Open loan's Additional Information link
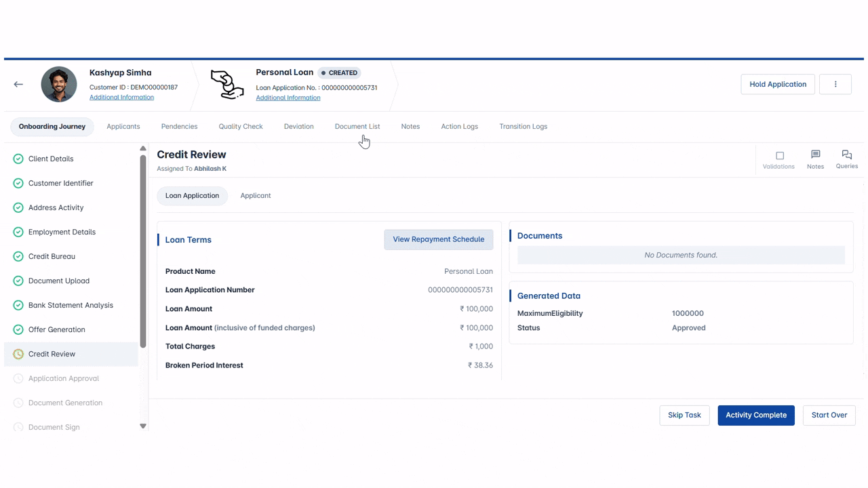 click(x=288, y=98)
